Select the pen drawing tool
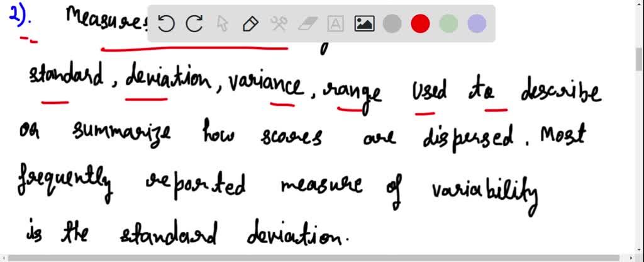 (250, 24)
